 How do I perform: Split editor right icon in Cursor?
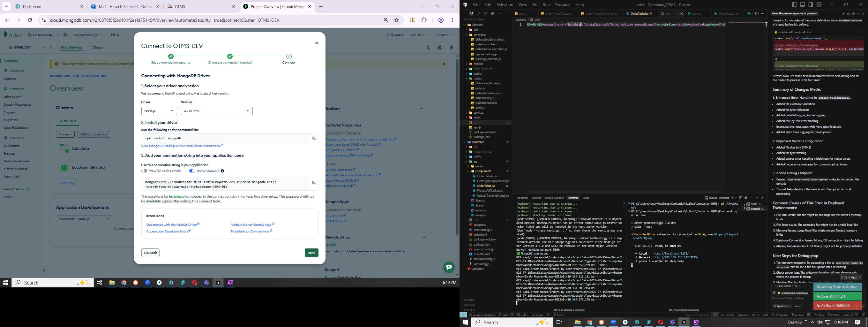coord(757,13)
